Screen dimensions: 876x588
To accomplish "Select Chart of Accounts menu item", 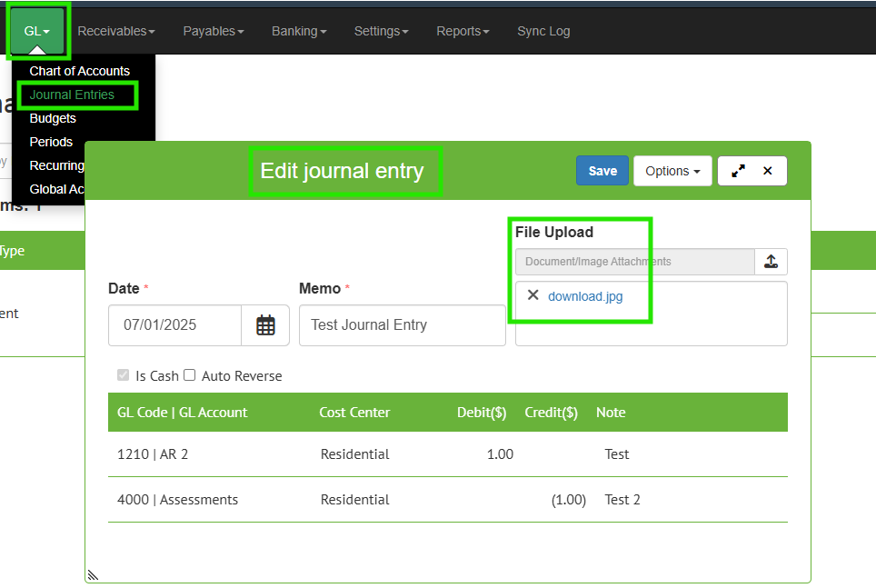I will tap(80, 71).
